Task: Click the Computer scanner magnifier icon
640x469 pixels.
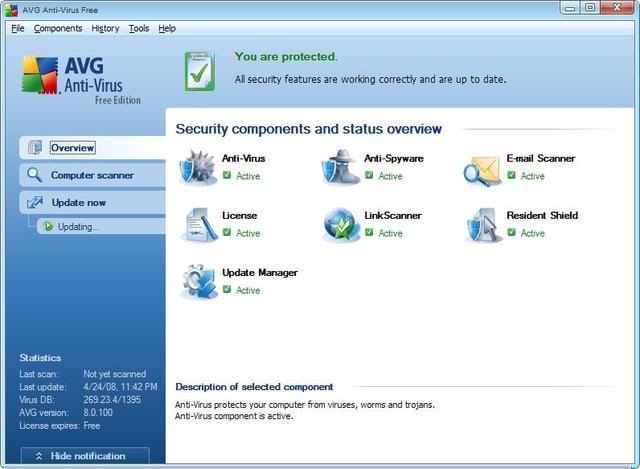Action: click(34, 175)
